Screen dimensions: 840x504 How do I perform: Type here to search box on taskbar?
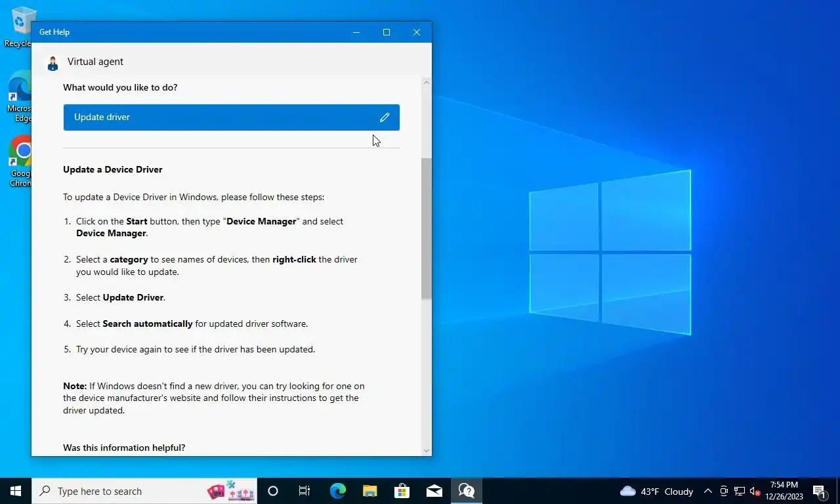coord(144,491)
